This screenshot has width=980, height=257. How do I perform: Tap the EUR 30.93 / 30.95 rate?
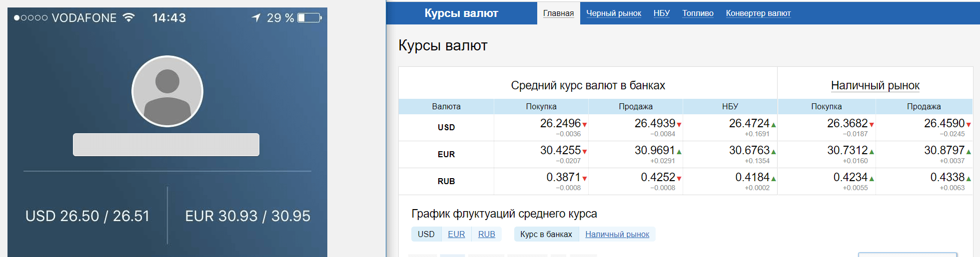[x=248, y=216]
